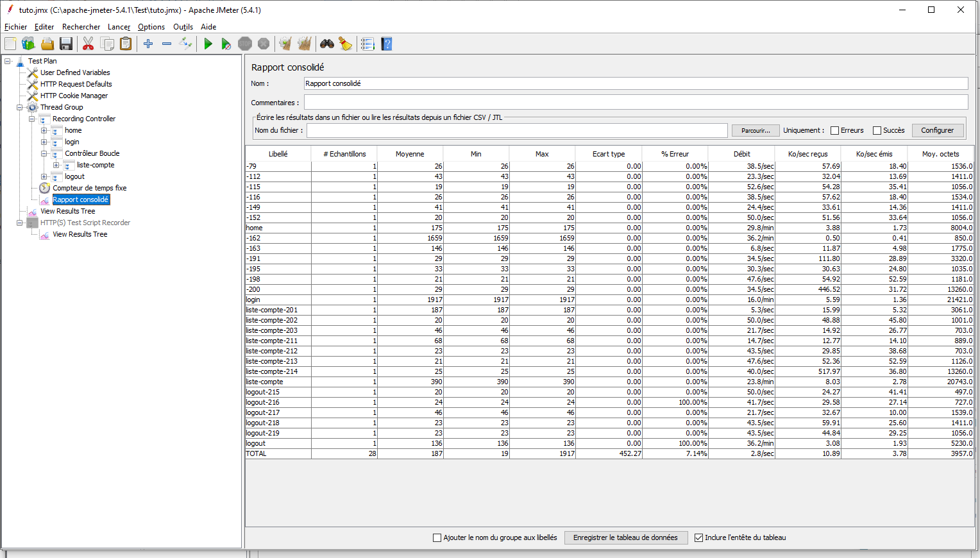Click the Cut scissors toolbar icon
980x558 pixels.
pyautogui.click(x=89, y=44)
